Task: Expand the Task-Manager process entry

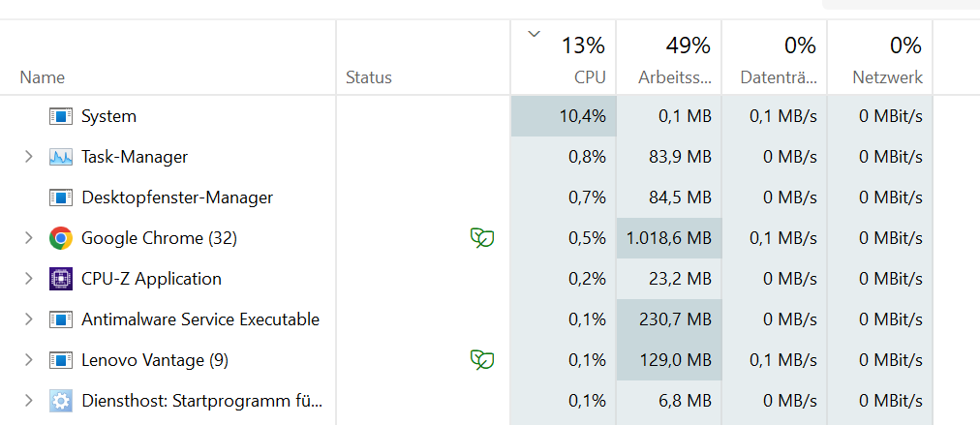Action: coord(29,157)
